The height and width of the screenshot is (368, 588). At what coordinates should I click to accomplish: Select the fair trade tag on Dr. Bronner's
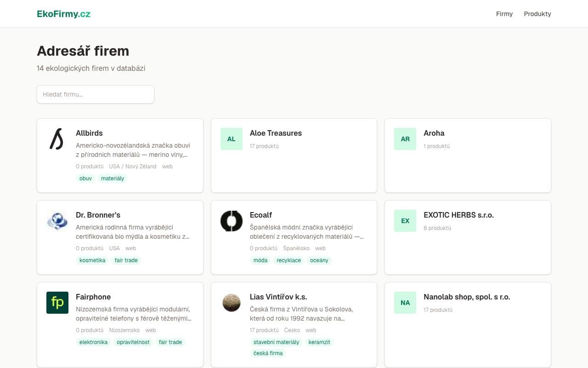(x=126, y=260)
